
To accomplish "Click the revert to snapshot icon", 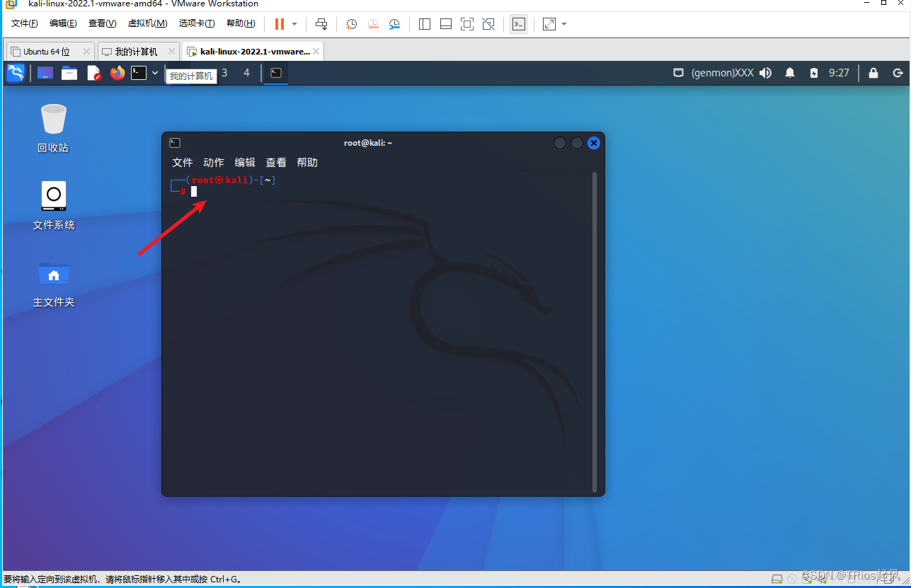I will (373, 24).
